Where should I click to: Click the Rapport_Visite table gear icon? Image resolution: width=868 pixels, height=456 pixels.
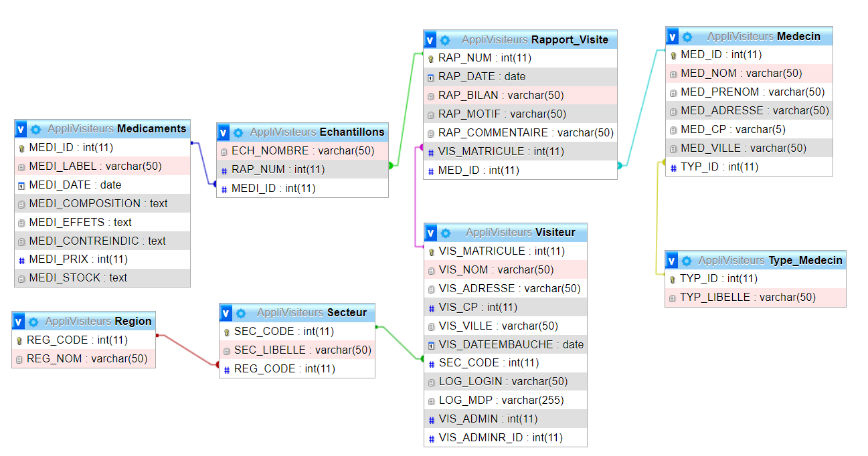click(445, 40)
